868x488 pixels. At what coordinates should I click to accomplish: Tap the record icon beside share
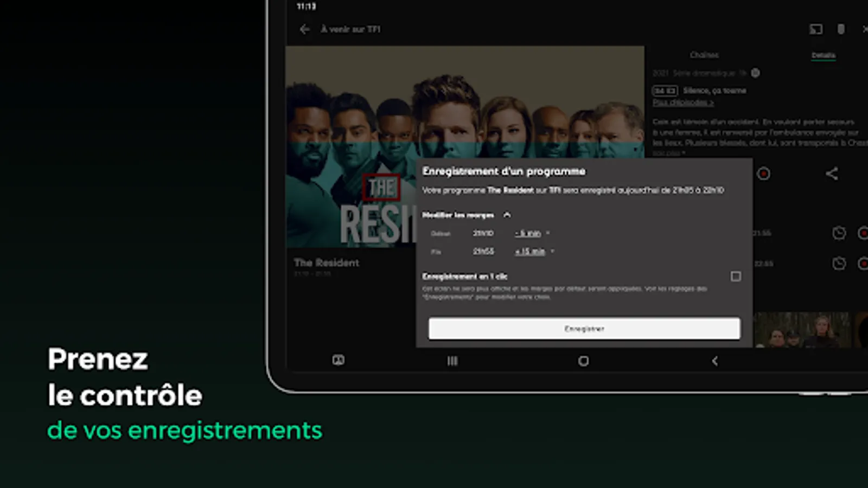(763, 174)
